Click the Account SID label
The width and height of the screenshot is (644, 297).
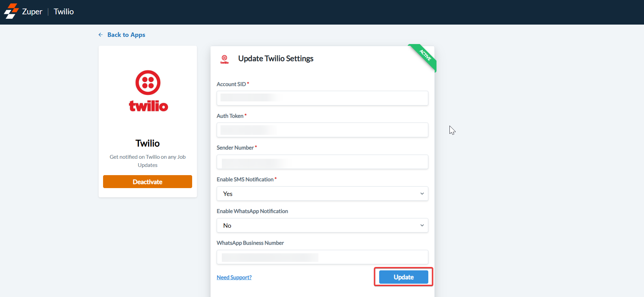click(231, 84)
